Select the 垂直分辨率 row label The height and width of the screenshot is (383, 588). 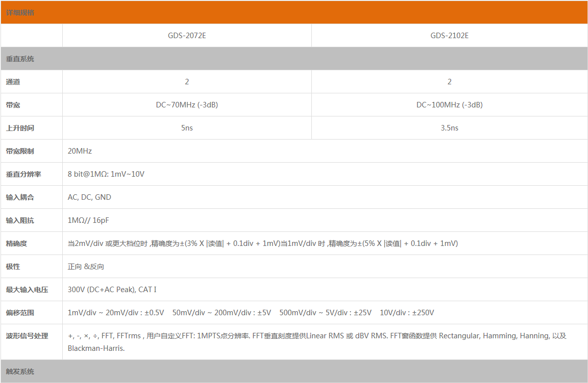pyautogui.click(x=24, y=174)
